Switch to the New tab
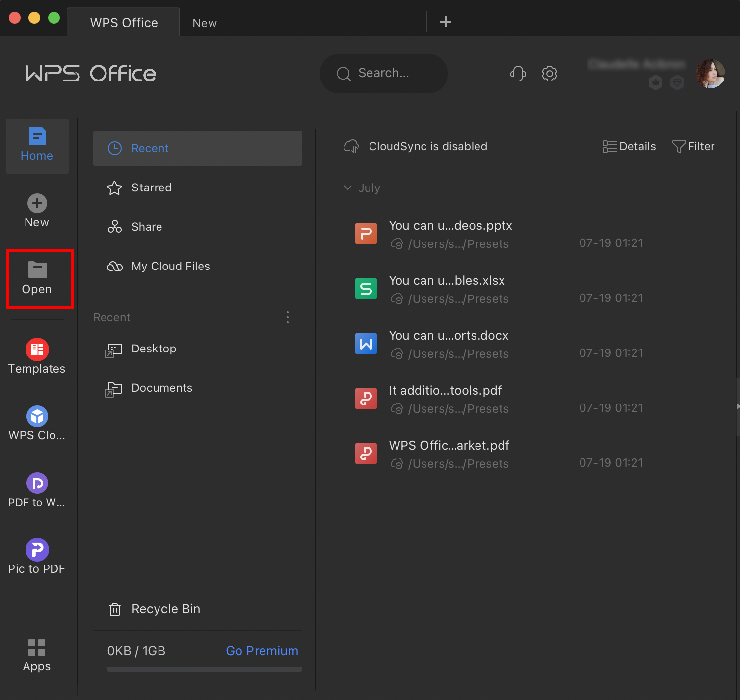Image resolution: width=740 pixels, height=700 pixels. coord(205,23)
